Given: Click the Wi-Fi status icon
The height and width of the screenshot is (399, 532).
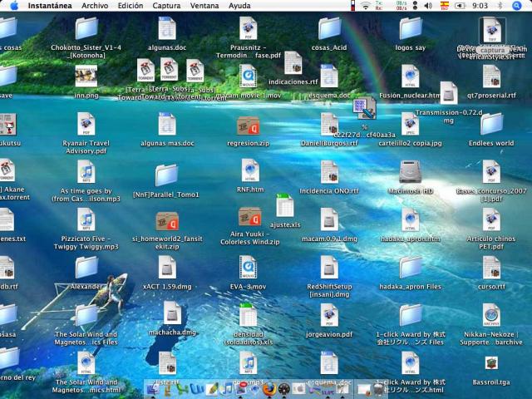Looking at the screenshot, I should [x=366, y=6].
